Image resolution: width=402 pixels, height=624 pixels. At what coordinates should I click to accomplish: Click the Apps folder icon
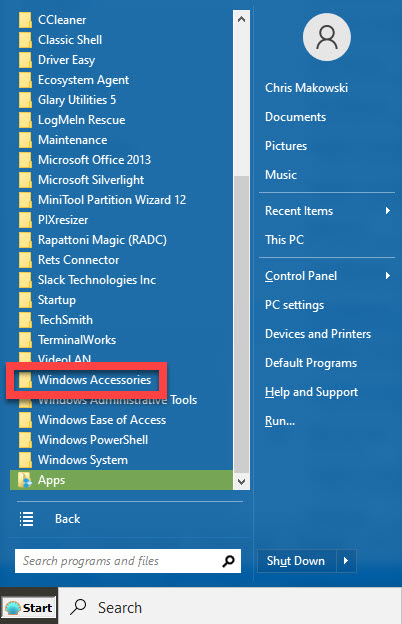pyautogui.click(x=25, y=480)
